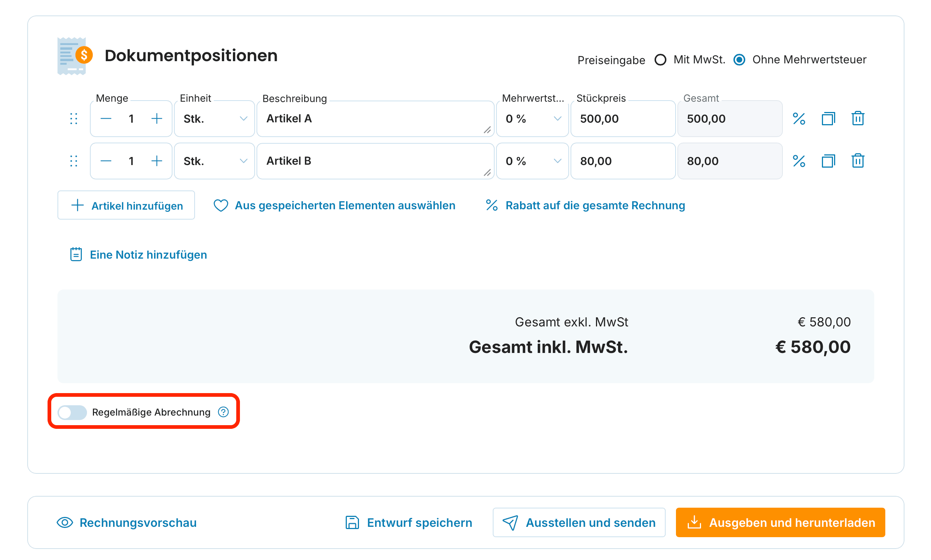Click the Gesamt inkl. MwSt. label
Screen dimensions: 931x560
548,347
